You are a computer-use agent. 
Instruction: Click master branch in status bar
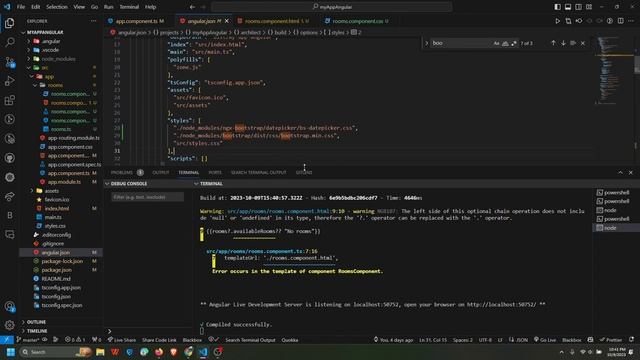pyautogui.click(x=27, y=340)
